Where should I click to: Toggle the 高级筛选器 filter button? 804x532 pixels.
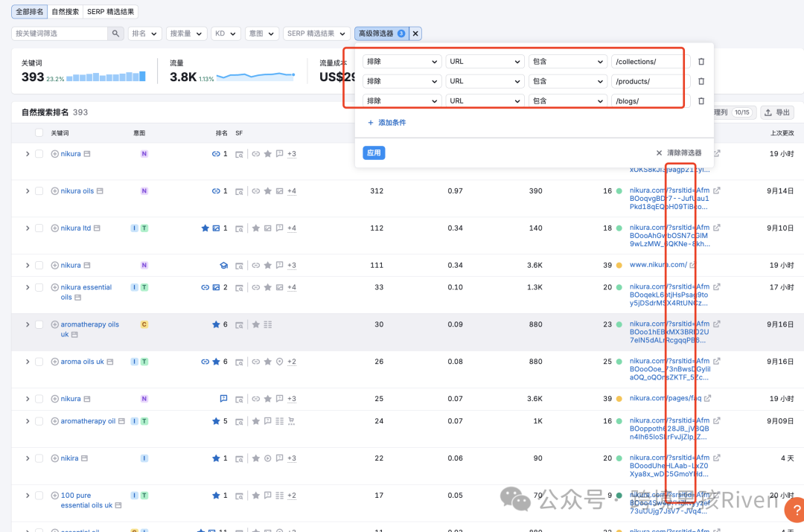tap(381, 33)
